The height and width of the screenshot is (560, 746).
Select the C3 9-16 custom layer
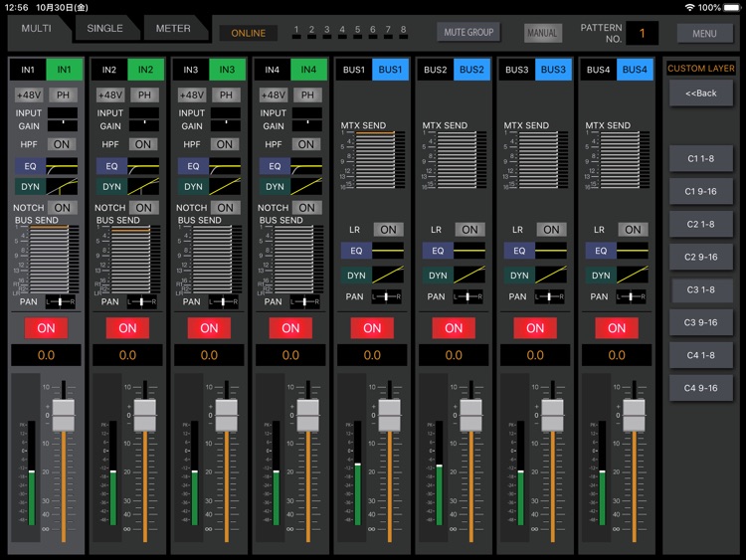coord(701,322)
